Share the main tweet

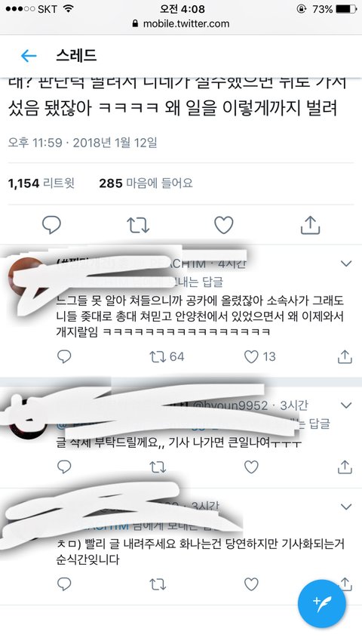pos(310,225)
